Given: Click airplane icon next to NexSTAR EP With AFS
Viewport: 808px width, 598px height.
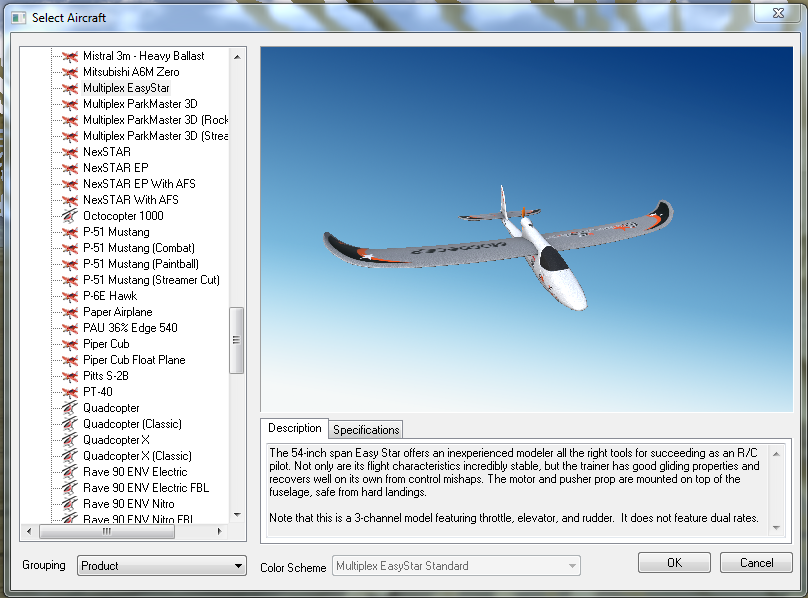Looking at the screenshot, I should point(70,184).
